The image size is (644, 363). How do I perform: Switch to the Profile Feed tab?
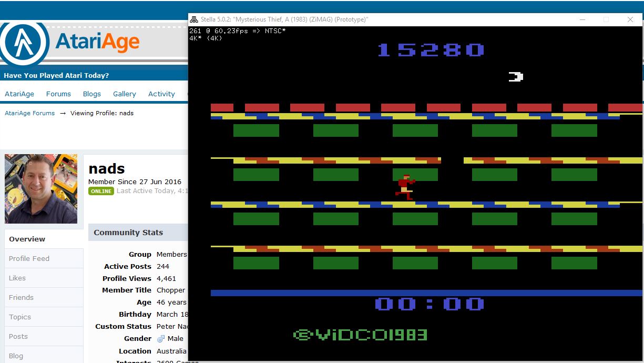click(29, 258)
